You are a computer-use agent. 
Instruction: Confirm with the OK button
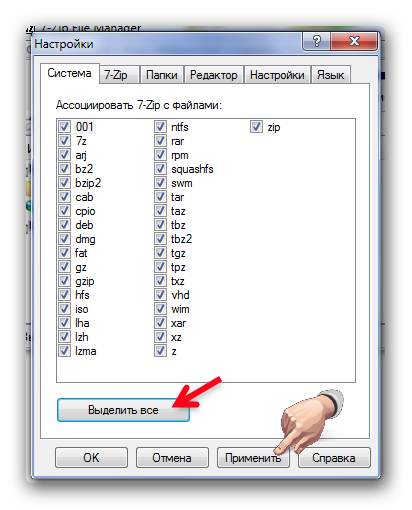click(91, 457)
